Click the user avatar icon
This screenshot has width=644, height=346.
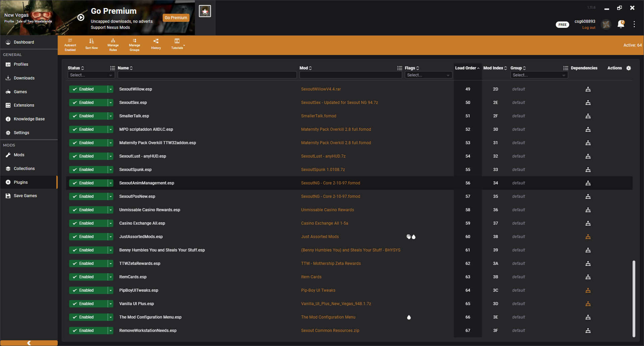click(x=606, y=24)
